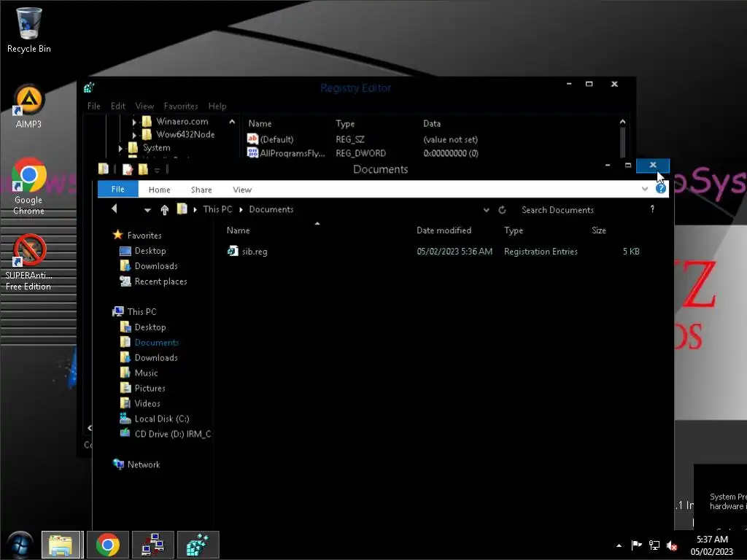Select the Winaero.com key in registry tree
The image size is (747, 560).
(x=182, y=122)
